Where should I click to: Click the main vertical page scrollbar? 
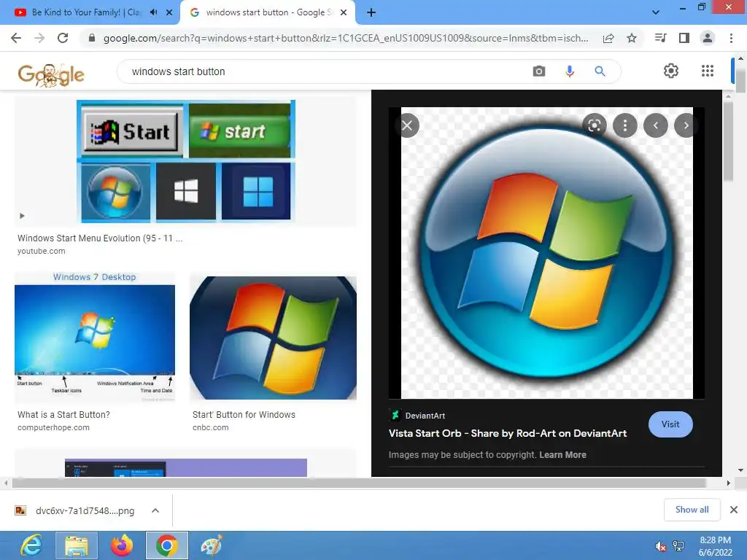740,80
